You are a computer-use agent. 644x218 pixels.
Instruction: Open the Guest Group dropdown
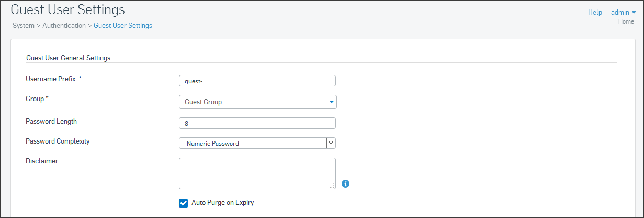click(257, 102)
